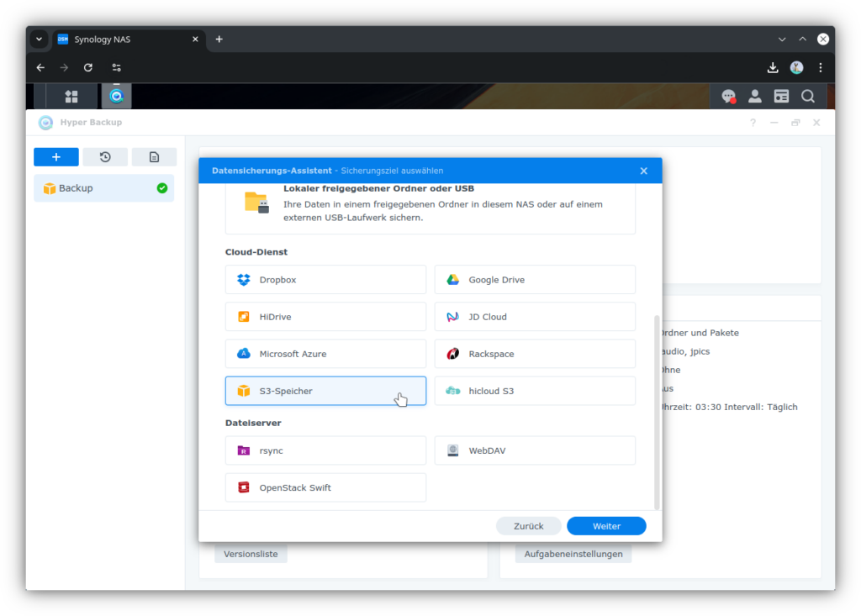This screenshot has height=616, width=861.
Task: Create a new backup task with plus button
Action: (x=56, y=157)
